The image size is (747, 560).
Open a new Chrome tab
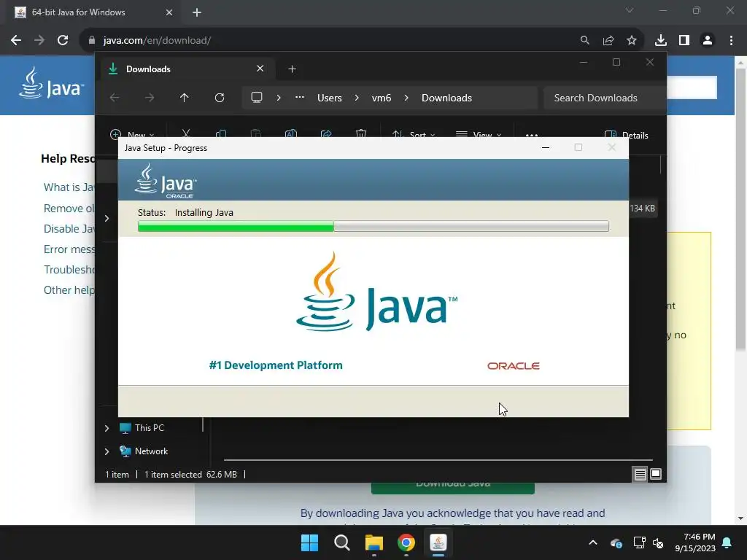(197, 12)
